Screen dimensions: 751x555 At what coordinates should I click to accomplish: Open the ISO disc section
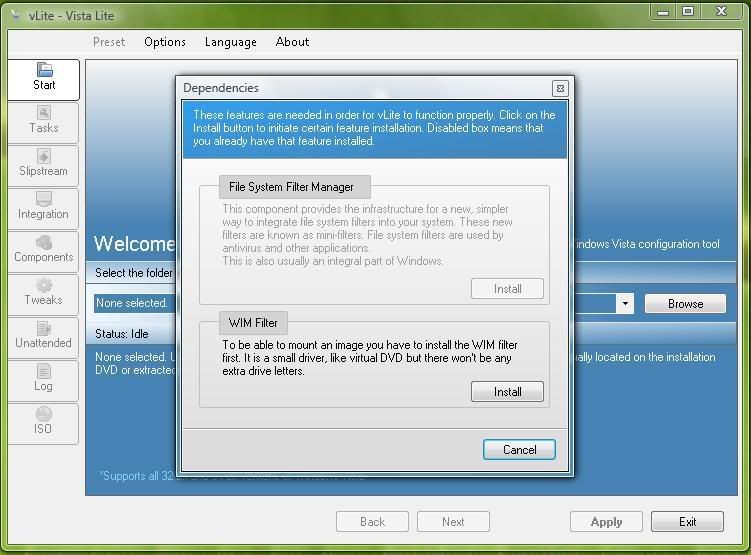coord(44,423)
